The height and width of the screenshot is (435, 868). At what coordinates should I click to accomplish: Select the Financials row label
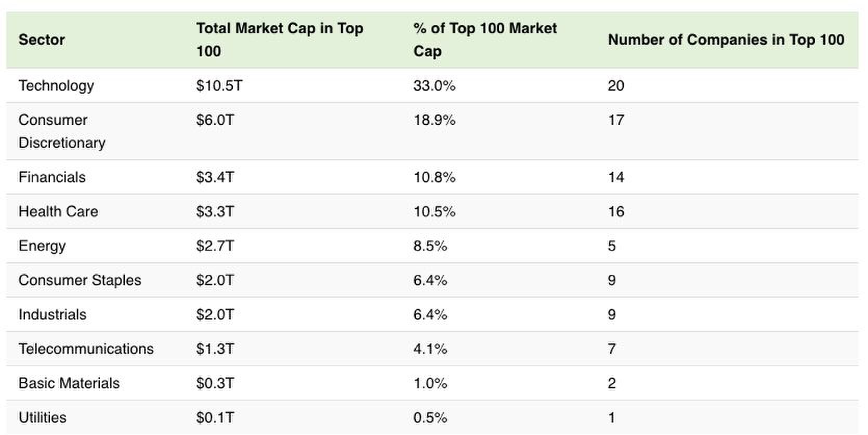click(x=52, y=177)
